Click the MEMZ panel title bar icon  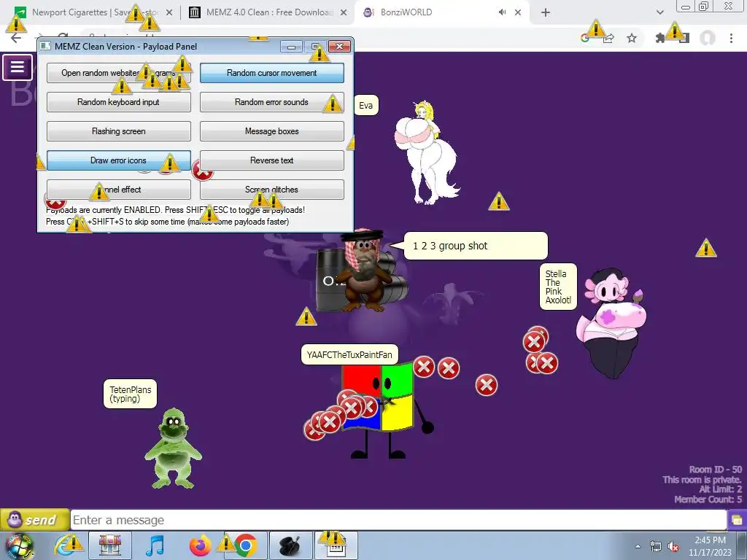45,46
